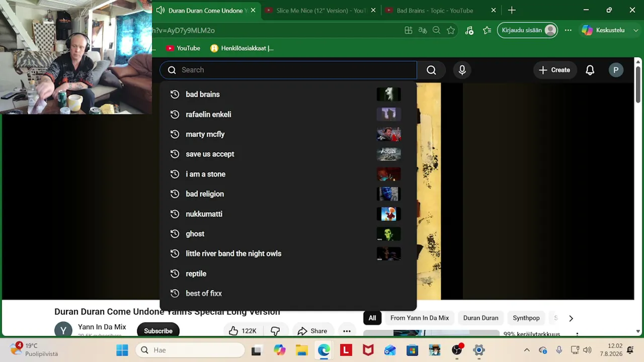Open Outlook from the taskbar

point(390,350)
